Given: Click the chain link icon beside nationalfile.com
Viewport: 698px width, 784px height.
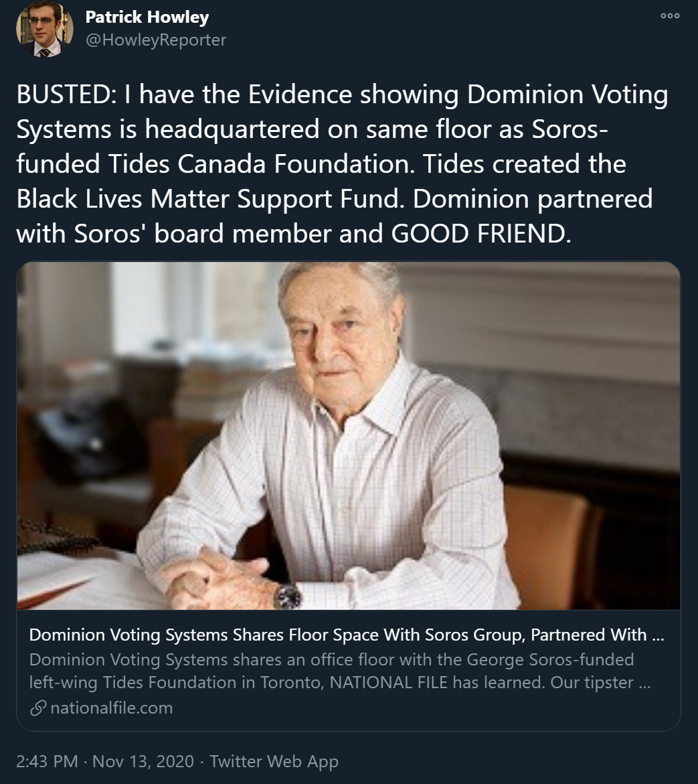Looking at the screenshot, I should (x=38, y=708).
